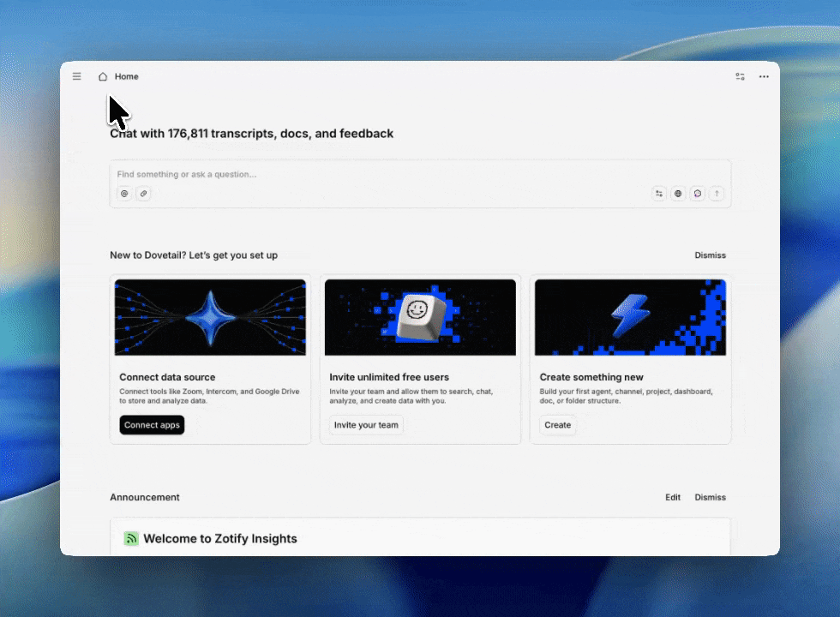Toggle the globe web search icon
This screenshot has width=840, height=617.
[678, 194]
